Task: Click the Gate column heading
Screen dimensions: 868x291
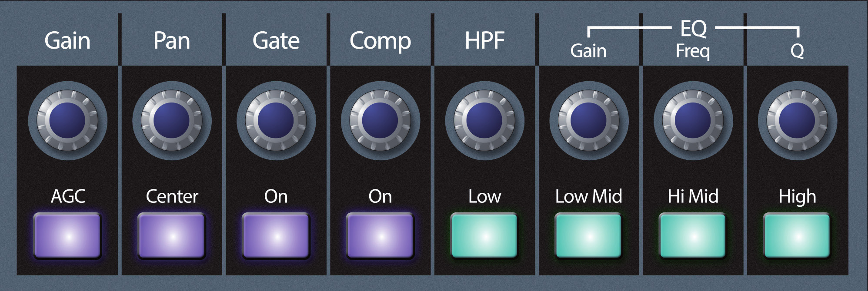Action: tap(276, 41)
